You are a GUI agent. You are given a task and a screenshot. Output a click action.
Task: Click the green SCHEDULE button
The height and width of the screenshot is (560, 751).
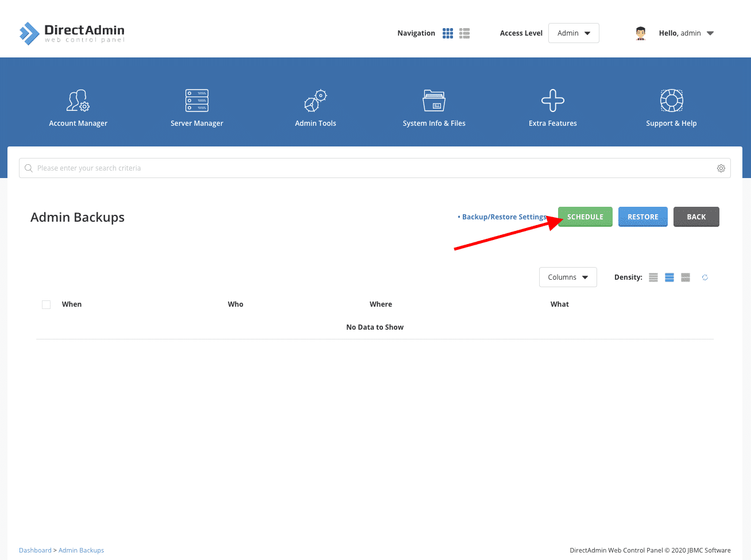coord(585,217)
